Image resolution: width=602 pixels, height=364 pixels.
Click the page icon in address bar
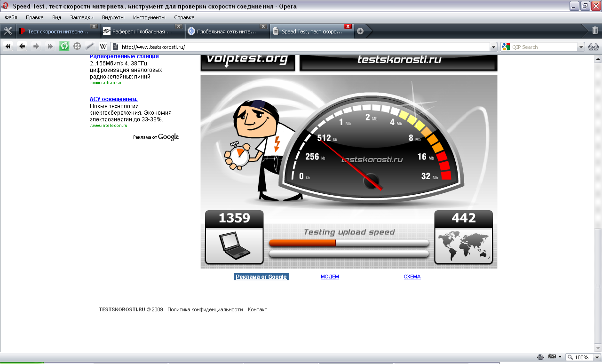pos(115,47)
